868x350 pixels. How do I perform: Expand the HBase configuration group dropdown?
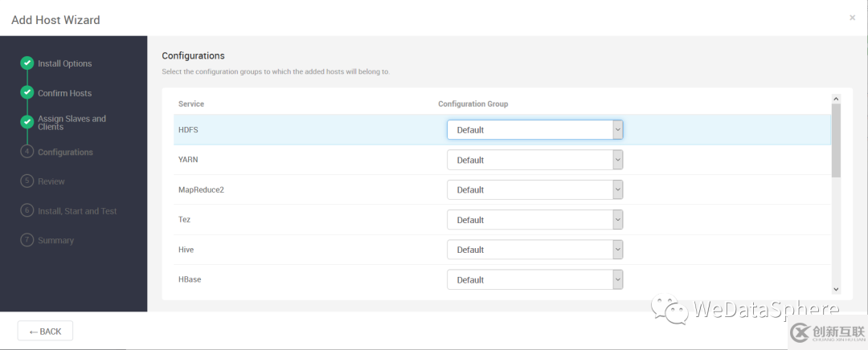pos(534,279)
